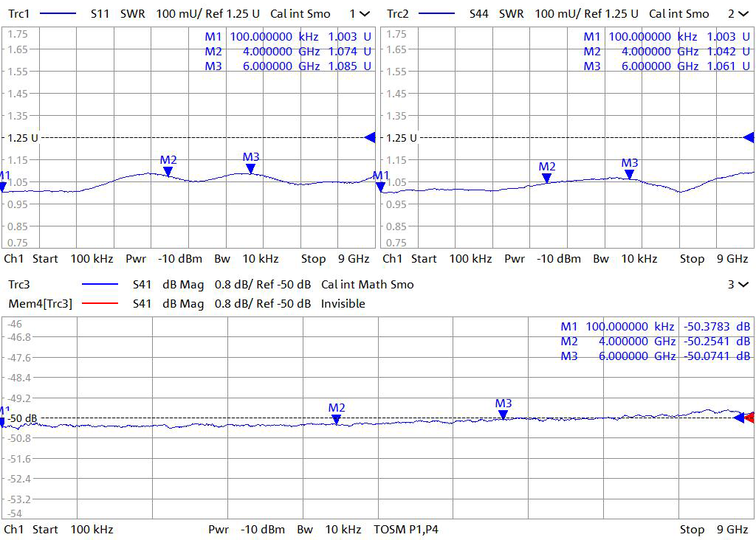Click Stop 9 GHz under S41 diagram
756x540 pixels.
pos(713,530)
